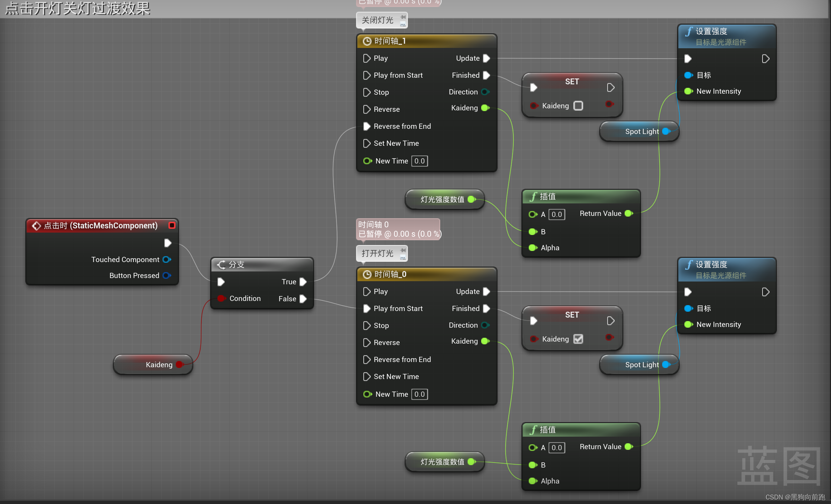Uncheck the checked Kaideng box in SET node
Screen dimensions: 831x504
(578, 339)
